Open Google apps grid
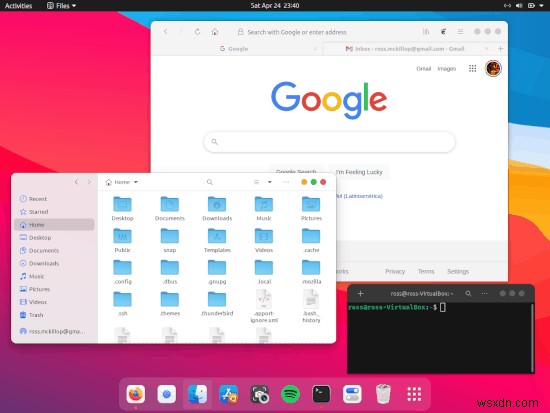This screenshot has height=413, width=550. (472, 68)
